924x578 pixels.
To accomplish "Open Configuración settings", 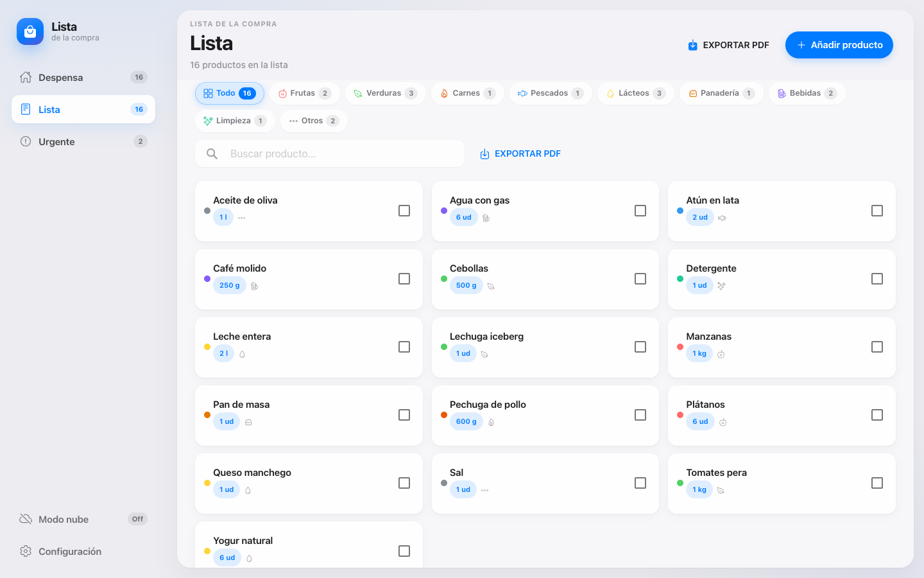I will 83,551.
